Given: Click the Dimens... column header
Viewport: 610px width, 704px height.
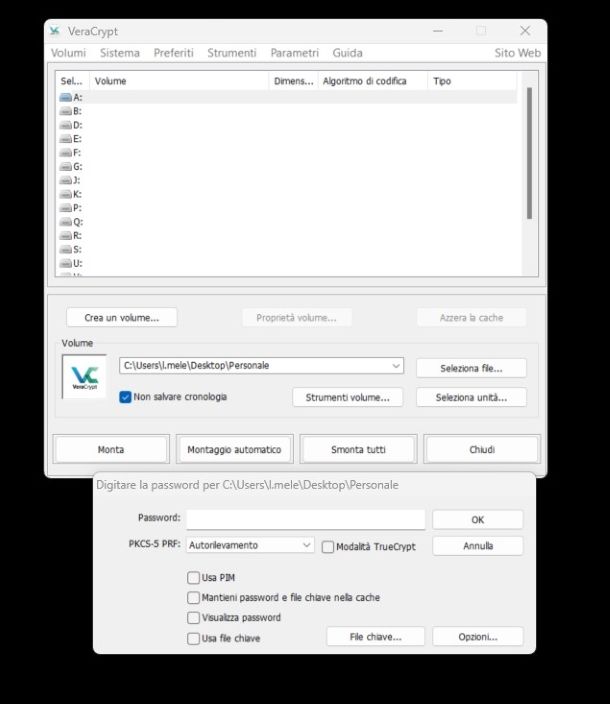Looking at the screenshot, I should [293, 81].
